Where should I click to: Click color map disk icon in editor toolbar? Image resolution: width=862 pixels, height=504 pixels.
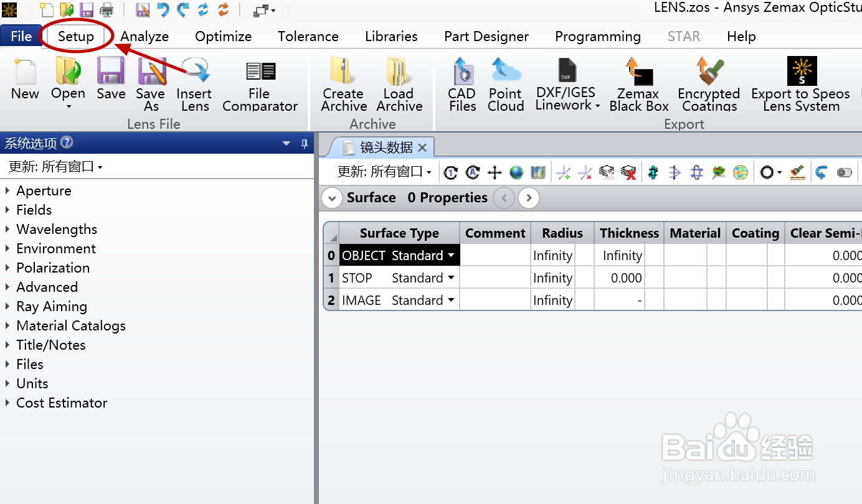741,172
